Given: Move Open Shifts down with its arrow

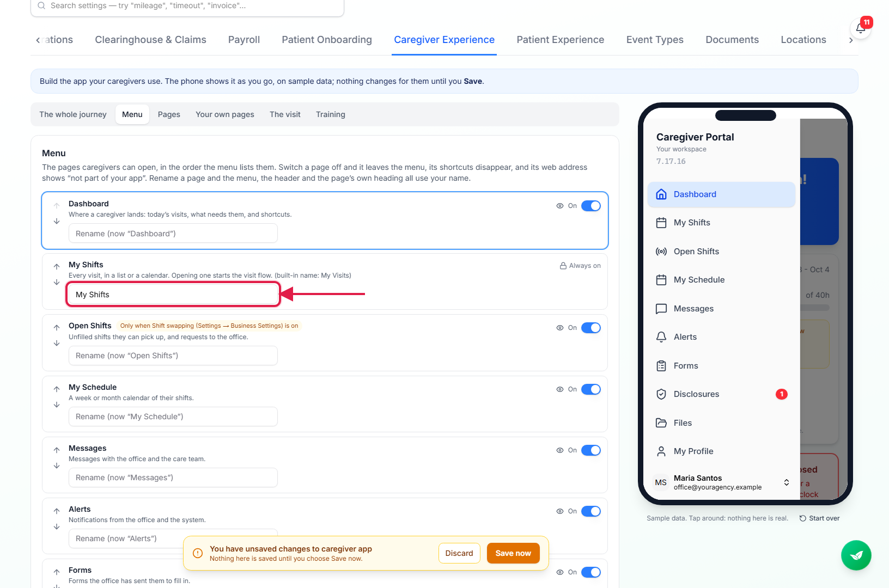Looking at the screenshot, I should [x=57, y=343].
